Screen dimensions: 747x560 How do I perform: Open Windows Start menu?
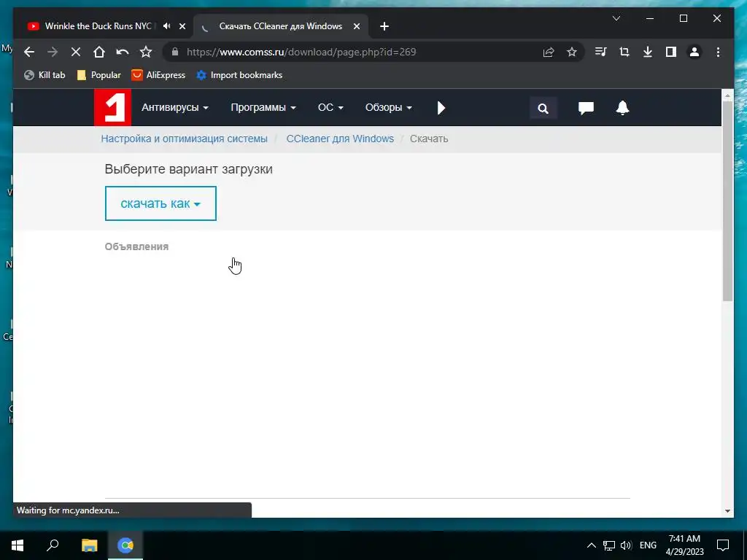pyautogui.click(x=18, y=545)
